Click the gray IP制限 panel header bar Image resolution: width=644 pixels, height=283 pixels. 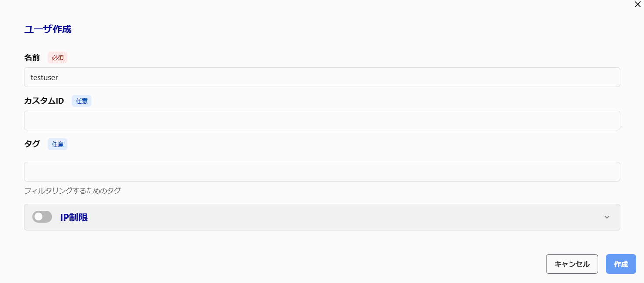click(x=332, y=217)
